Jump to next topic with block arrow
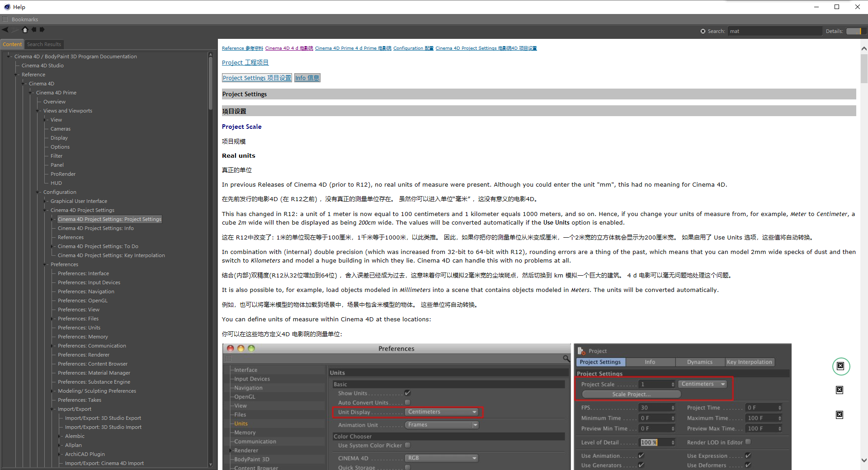 tap(42, 30)
